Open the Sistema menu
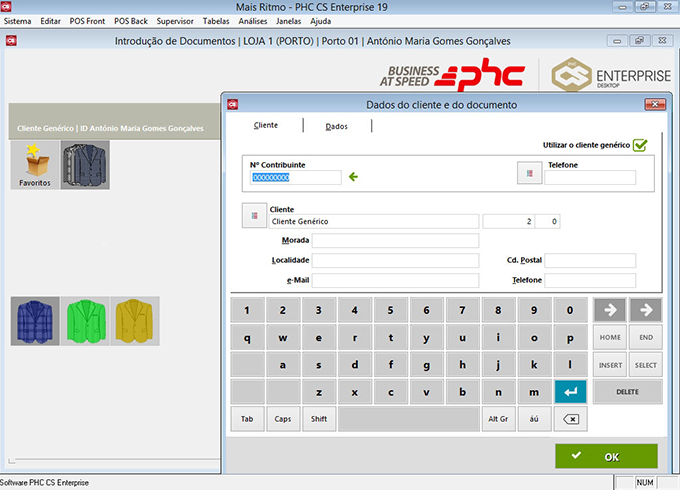Viewport: 680px width, 490px height. pos(17,21)
